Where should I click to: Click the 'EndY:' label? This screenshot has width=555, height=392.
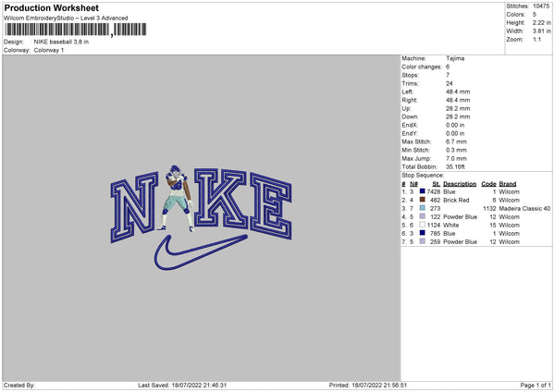click(x=410, y=133)
